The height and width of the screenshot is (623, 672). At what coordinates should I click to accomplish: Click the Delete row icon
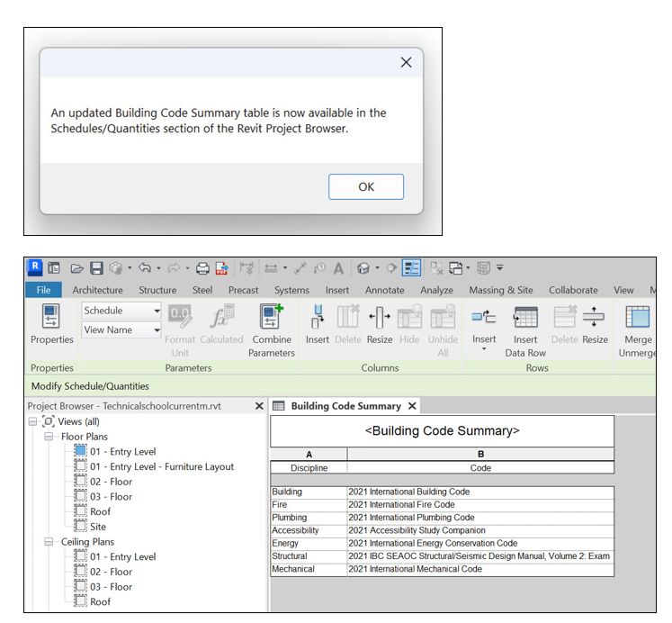(x=565, y=316)
